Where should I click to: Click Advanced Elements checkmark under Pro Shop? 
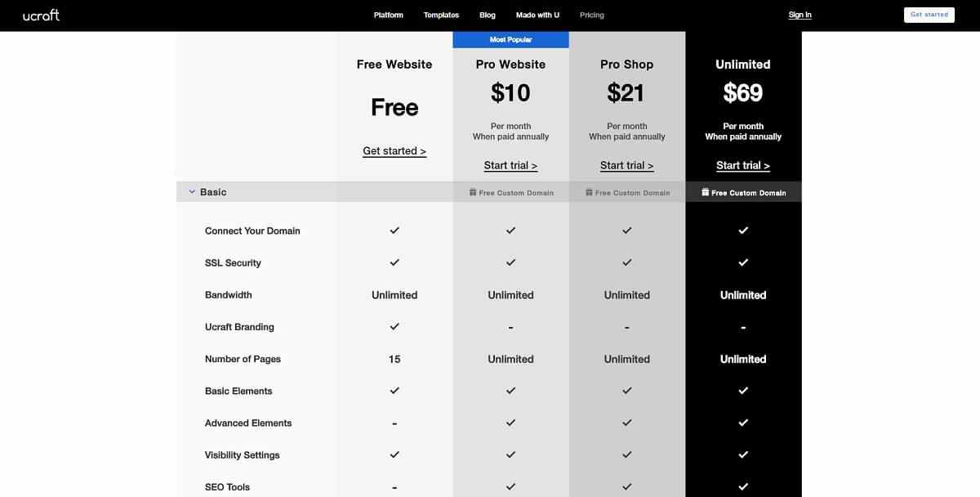pyautogui.click(x=627, y=423)
